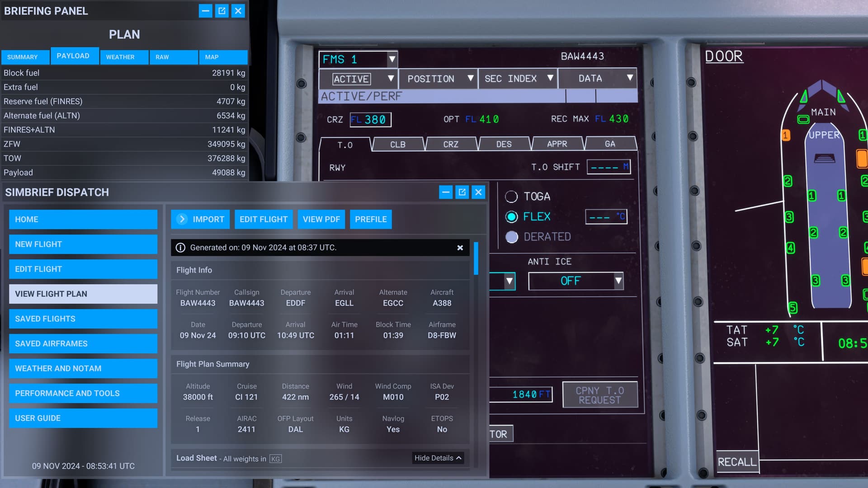
Task: Click main deck door 2 on left side
Action: coord(788,181)
